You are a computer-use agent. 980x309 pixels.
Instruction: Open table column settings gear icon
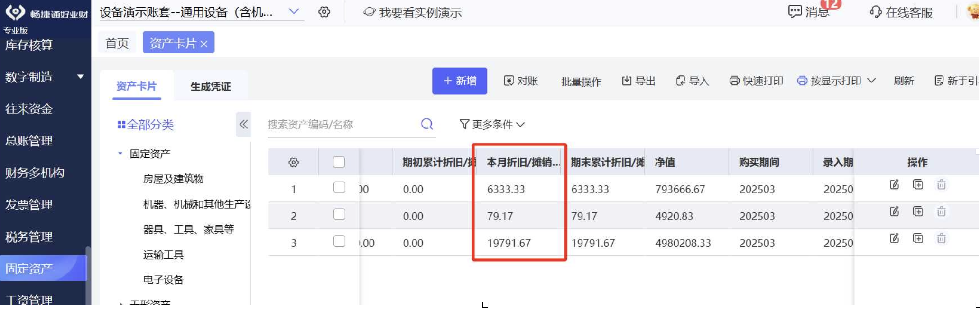pos(294,163)
